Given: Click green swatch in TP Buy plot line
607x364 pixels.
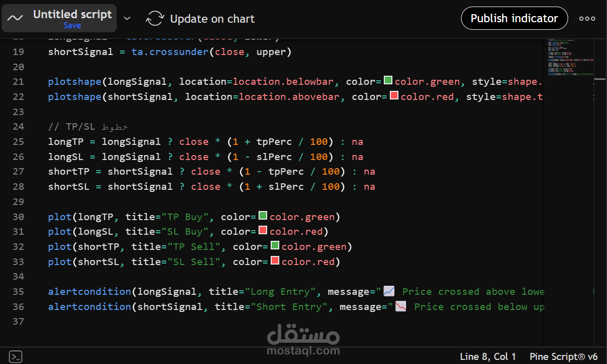Looking at the screenshot, I should (263, 216).
